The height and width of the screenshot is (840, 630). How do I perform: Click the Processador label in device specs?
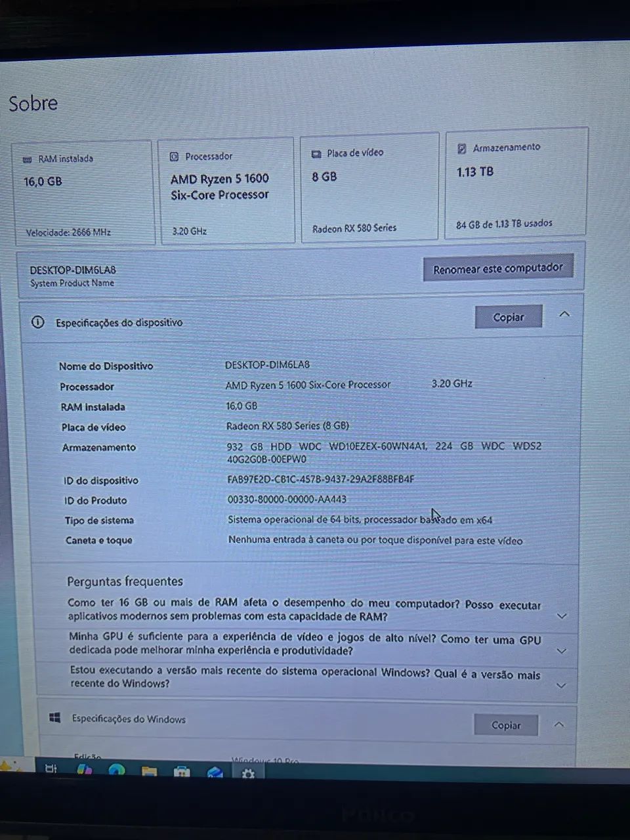[87, 387]
